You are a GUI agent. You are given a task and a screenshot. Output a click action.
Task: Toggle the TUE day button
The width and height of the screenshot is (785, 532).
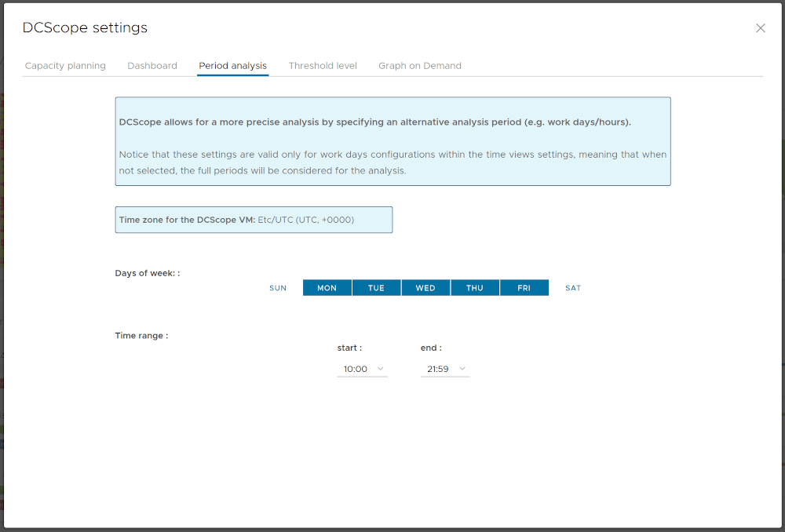click(376, 288)
